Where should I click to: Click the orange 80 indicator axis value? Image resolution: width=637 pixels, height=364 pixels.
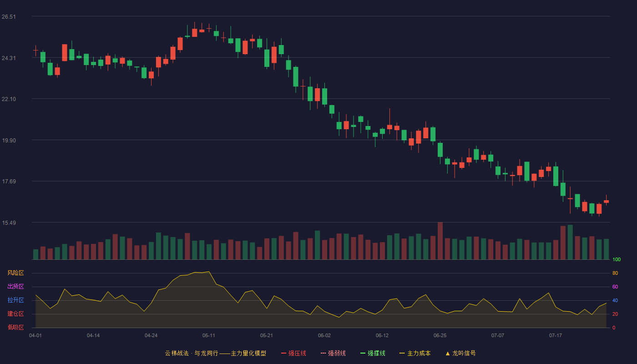click(x=615, y=273)
